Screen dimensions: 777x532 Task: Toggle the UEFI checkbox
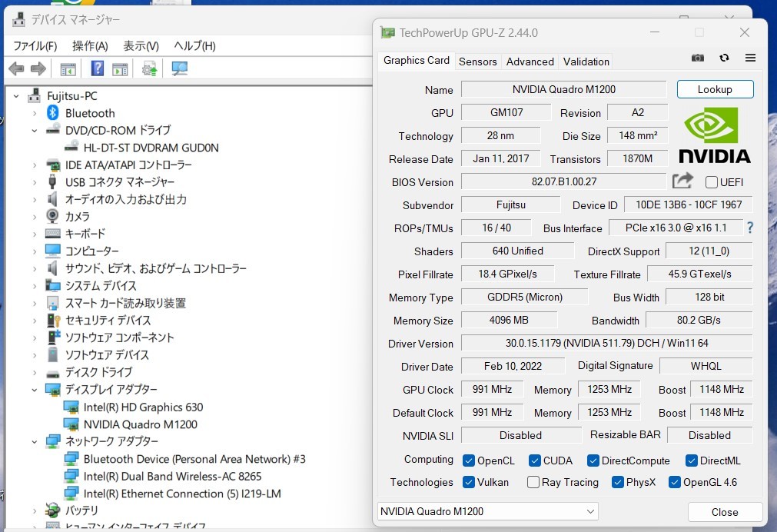pos(712,182)
